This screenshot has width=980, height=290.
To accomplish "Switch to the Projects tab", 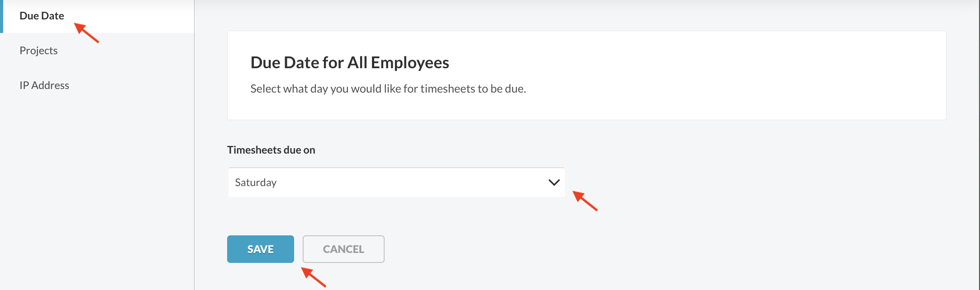I will coord(38,51).
